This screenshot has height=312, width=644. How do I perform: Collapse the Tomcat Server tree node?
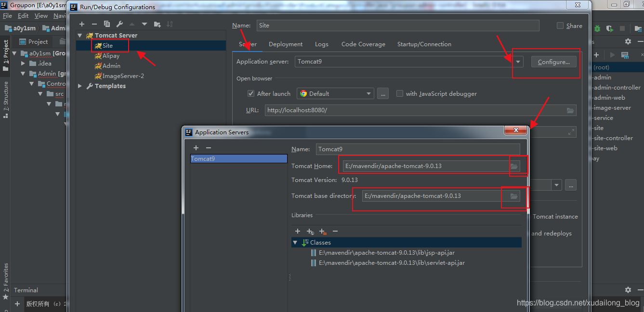80,36
